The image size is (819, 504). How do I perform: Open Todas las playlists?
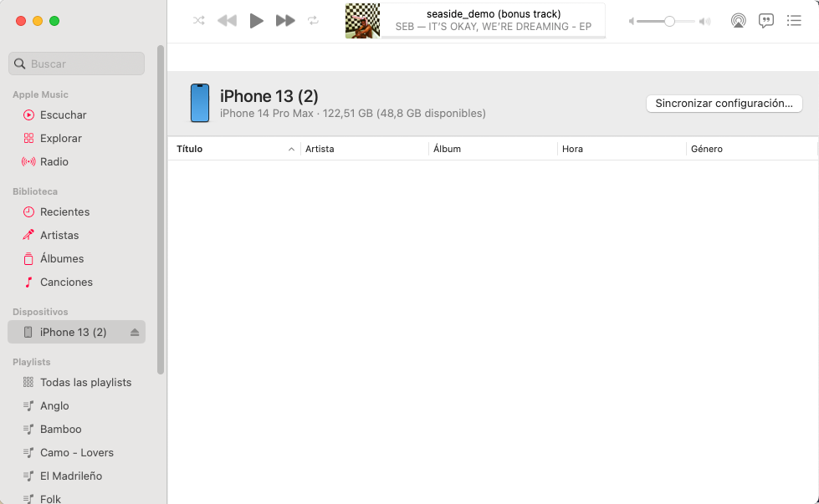76,383
